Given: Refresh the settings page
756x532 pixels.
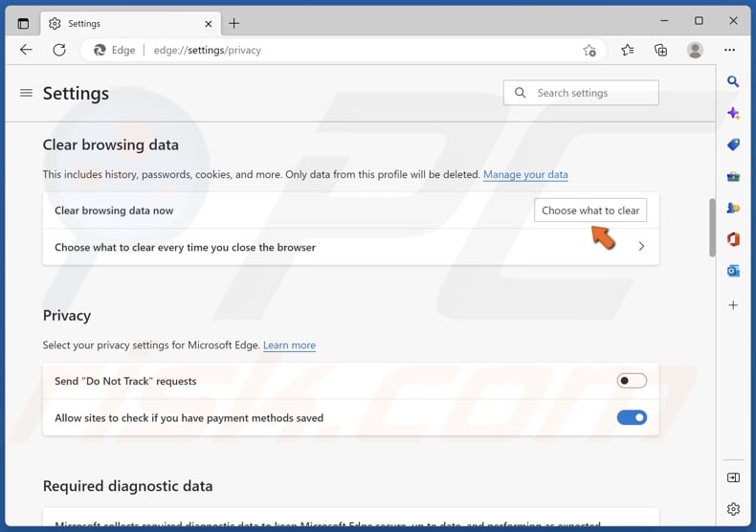Looking at the screenshot, I should pyautogui.click(x=59, y=50).
